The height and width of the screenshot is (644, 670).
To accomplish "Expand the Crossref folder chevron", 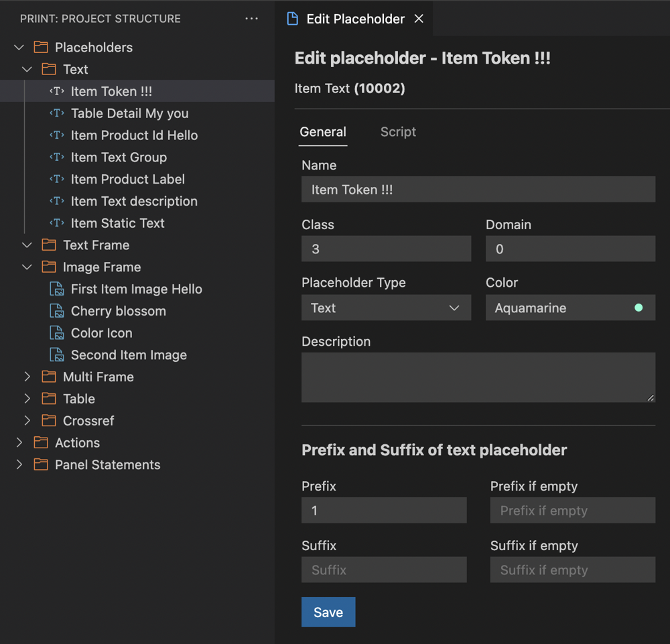I will pyautogui.click(x=27, y=420).
